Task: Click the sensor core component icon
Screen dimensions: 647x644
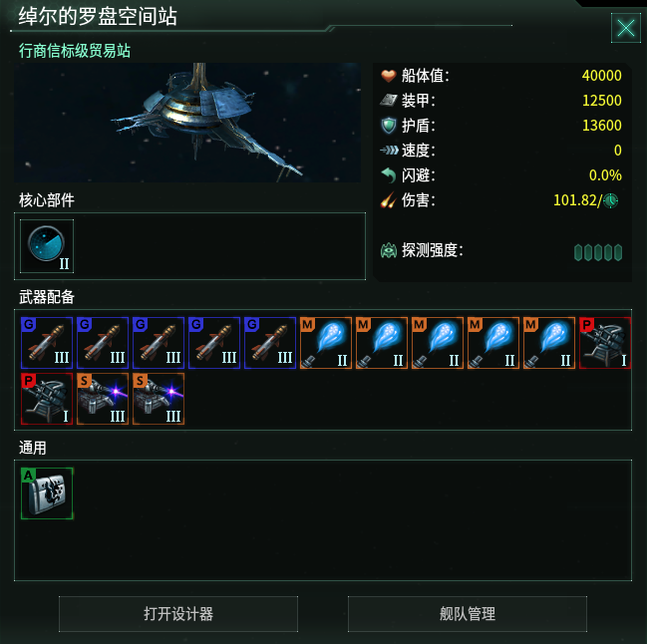Action: pyautogui.click(x=47, y=246)
